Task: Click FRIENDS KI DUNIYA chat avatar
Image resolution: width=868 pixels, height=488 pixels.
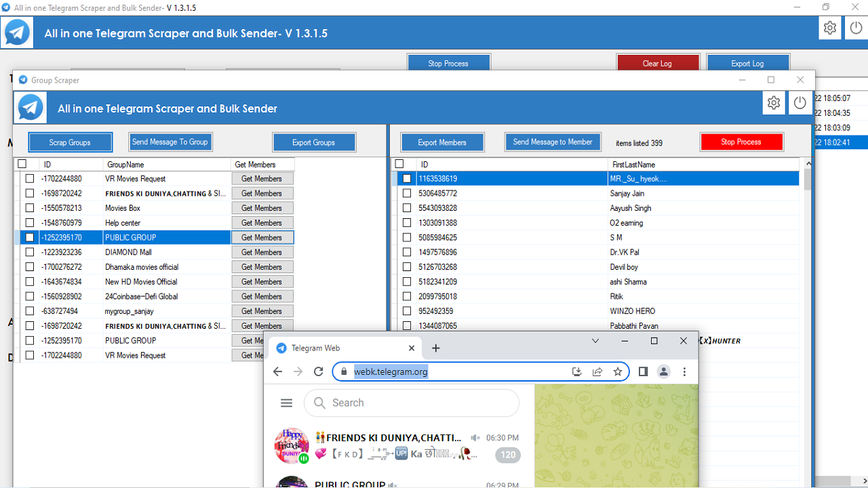Action: click(x=292, y=445)
